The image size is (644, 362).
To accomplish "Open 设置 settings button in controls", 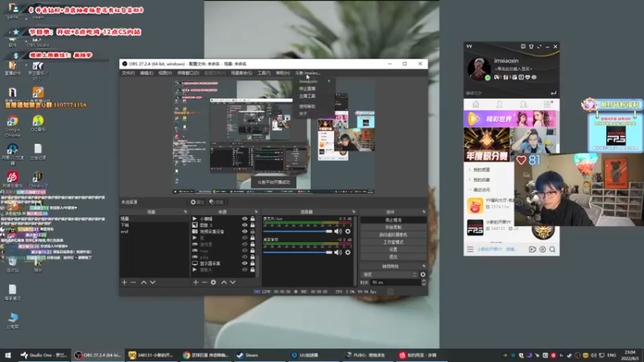I will tap(393, 249).
